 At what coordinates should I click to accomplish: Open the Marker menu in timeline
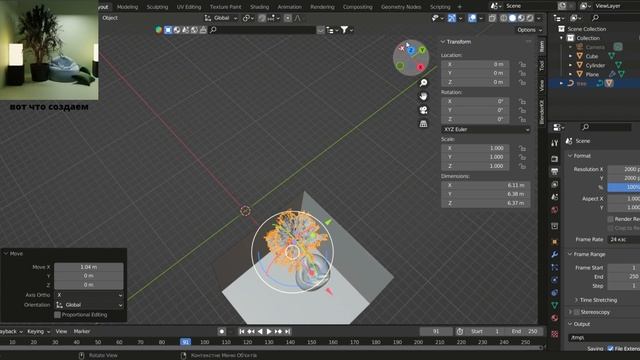(x=82, y=331)
